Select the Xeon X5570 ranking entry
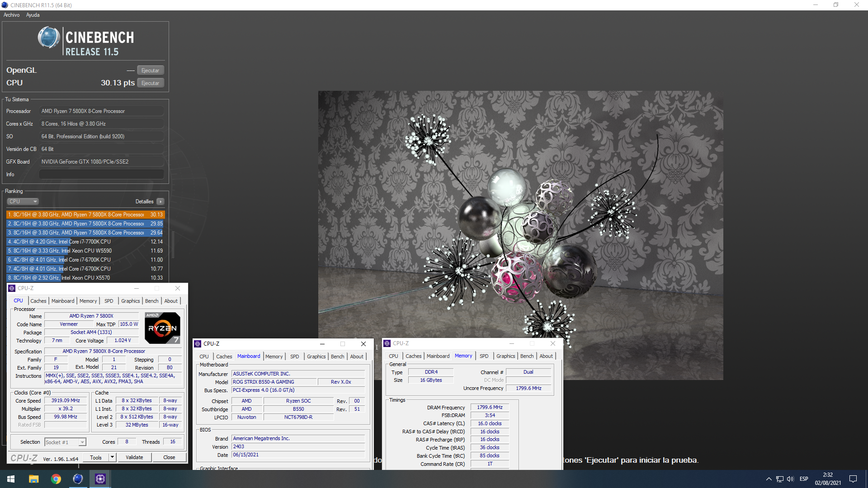Screen dimensions: 868x488 85,278
